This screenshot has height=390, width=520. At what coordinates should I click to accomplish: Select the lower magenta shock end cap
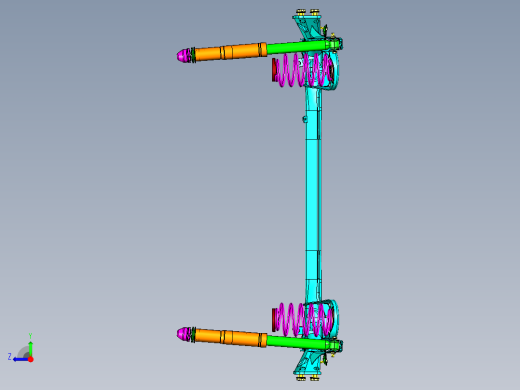[183, 334]
